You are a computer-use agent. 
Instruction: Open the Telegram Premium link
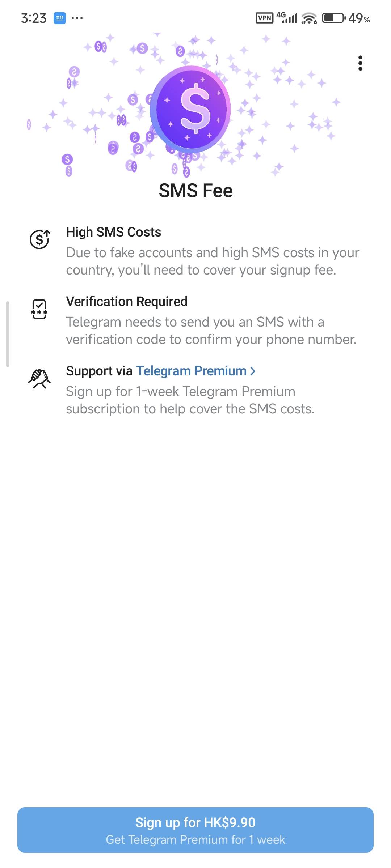coord(191,371)
